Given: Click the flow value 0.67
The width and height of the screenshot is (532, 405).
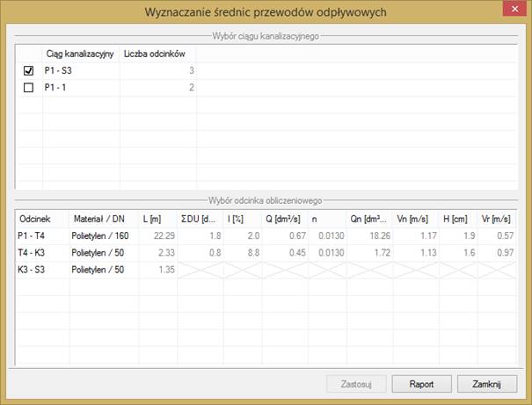Looking at the screenshot, I should point(285,235).
